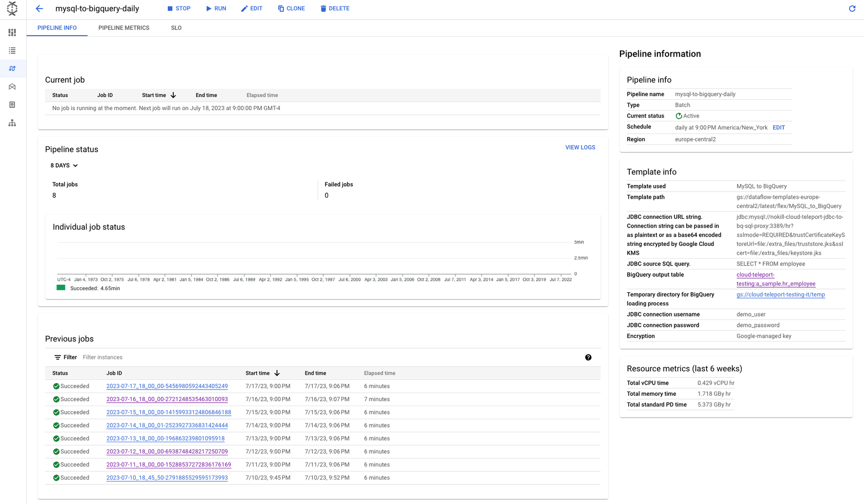Click the green Succeeded legend swatch

coord(61,288)
